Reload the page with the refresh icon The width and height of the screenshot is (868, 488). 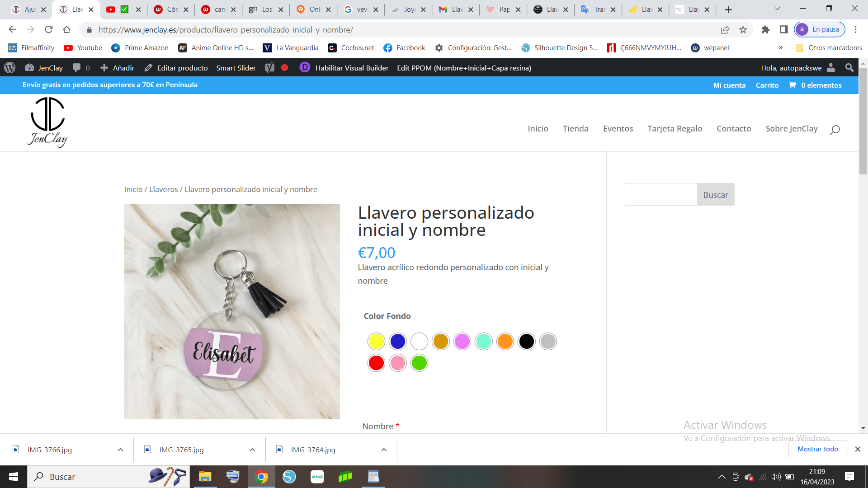(49, 30)
